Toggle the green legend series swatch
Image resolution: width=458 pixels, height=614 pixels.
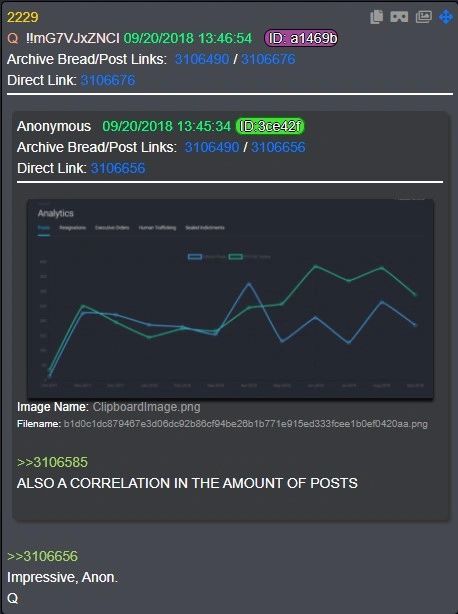tap(236, 257)
